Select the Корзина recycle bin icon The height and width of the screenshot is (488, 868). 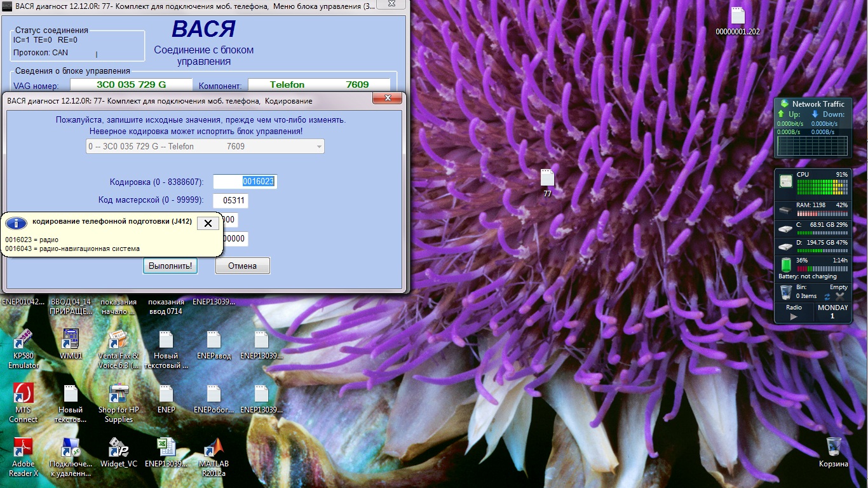point(833,447)
